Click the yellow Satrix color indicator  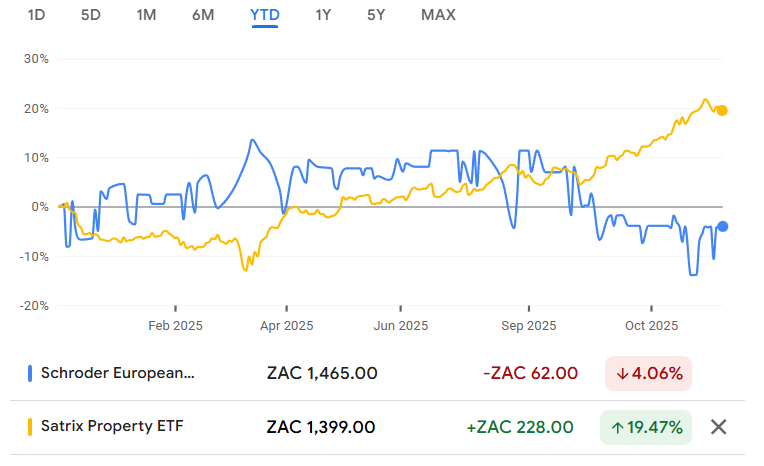30,427
